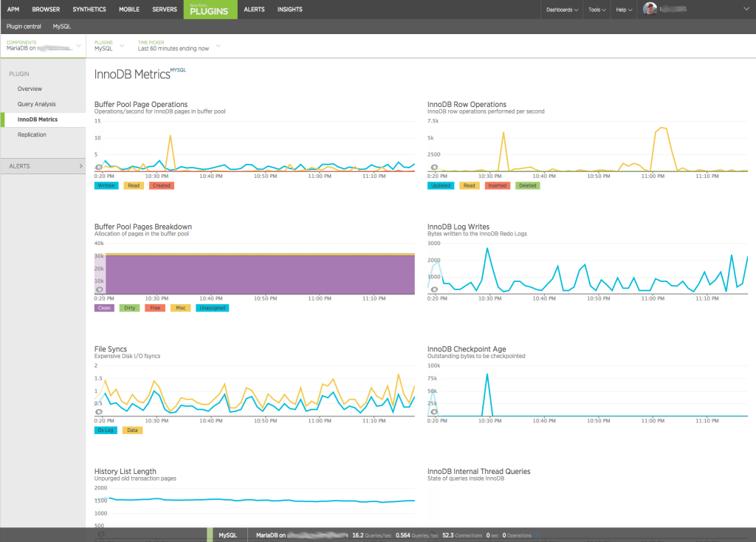Click the MYSQL tag beside InnoDB Metrics

pyautogui.click(x=178, y=70)
